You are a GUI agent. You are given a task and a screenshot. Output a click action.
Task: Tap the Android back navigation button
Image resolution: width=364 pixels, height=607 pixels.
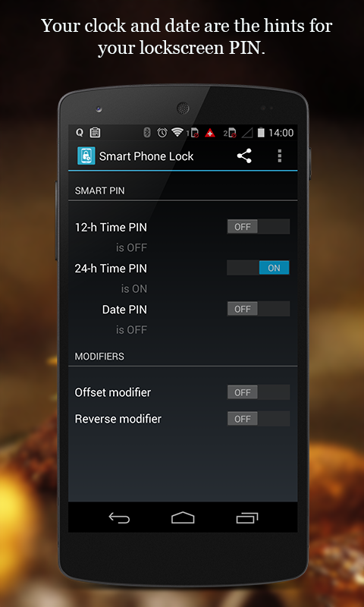pyautogui.click(x=119, y=518)
